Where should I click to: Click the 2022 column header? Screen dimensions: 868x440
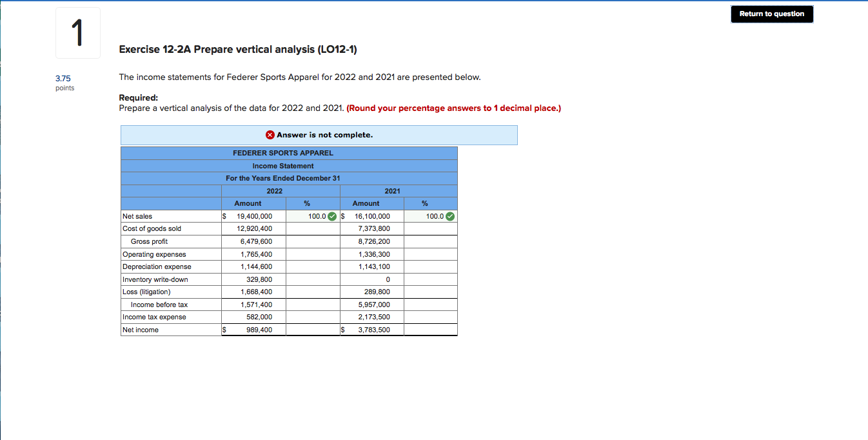(274, 191)
